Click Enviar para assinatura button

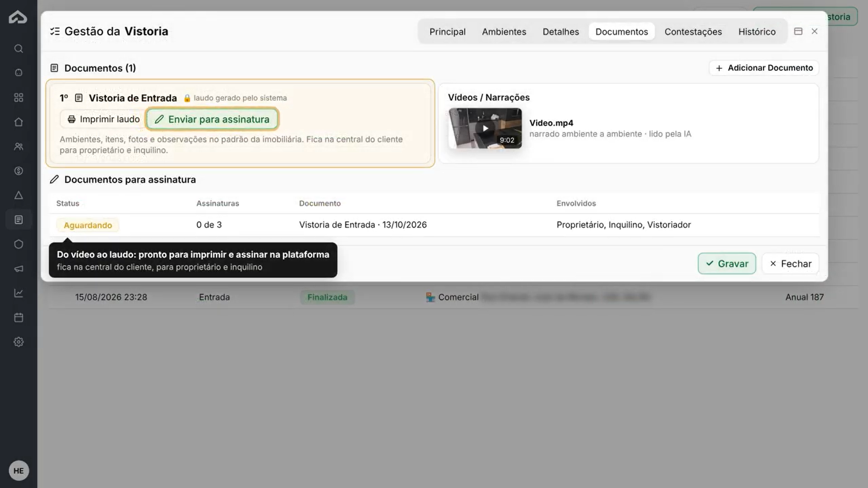(212, 119)
